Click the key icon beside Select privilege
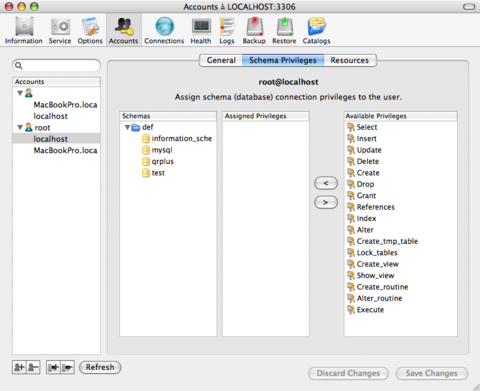 (351, 127)
